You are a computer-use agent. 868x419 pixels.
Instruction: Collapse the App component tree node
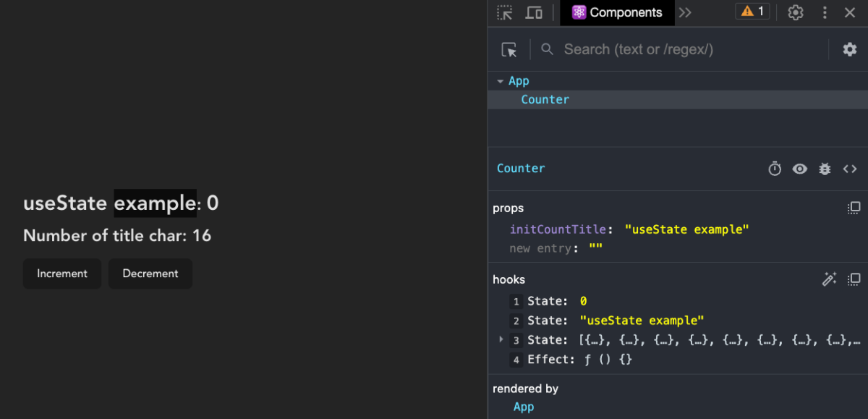click(x=501, y=80)
